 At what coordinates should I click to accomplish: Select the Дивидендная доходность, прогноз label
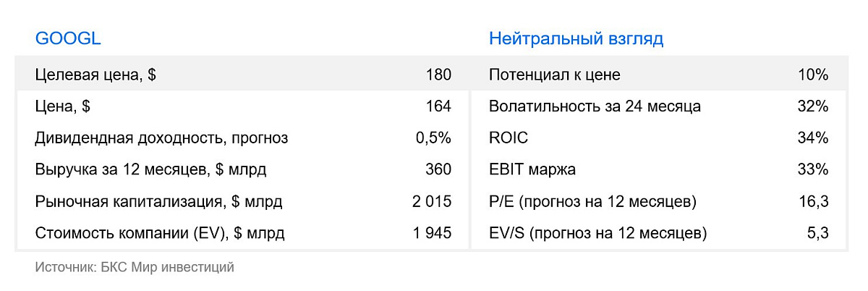coord(161,138)
